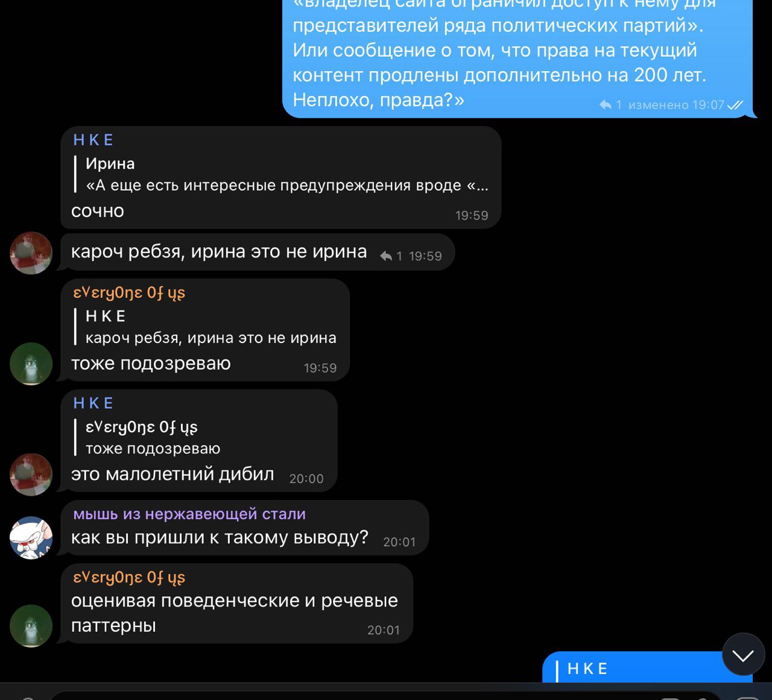Tap 'Н К Е' quote in bottom blue bubble
The width and height of the screenshot is (772, 700).
588,669
